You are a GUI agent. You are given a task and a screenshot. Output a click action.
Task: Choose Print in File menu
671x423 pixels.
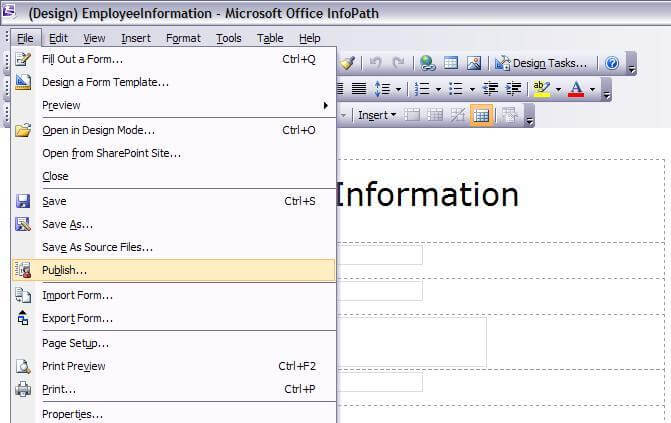[174, 390]
